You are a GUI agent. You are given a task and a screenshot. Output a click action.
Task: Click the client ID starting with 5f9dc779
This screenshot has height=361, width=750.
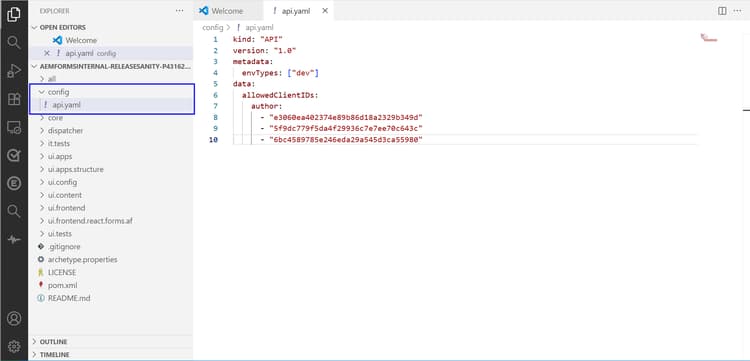346,128
